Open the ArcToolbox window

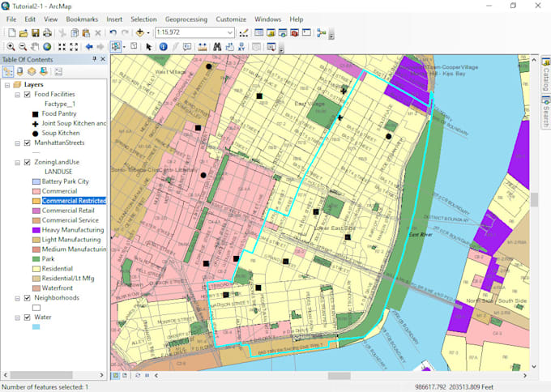[294, 32]
